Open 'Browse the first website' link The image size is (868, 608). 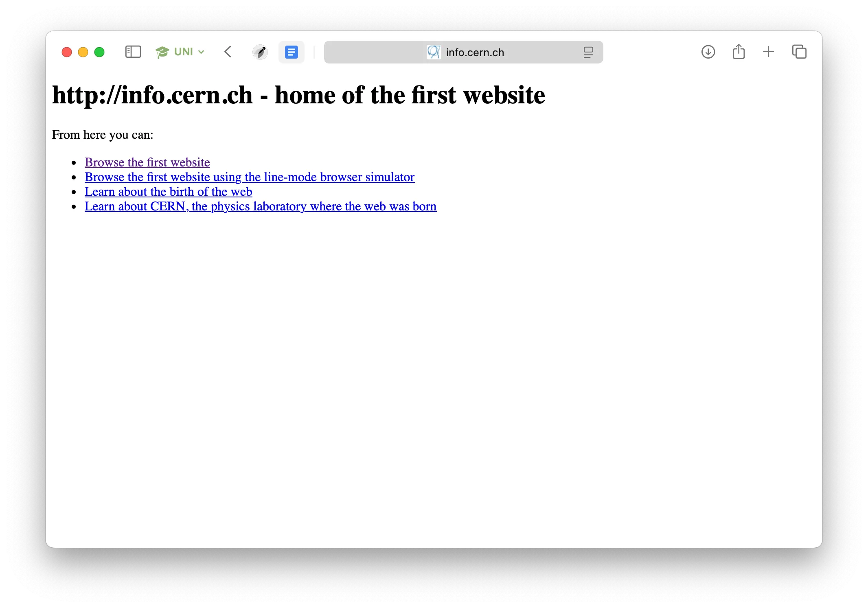147,162
